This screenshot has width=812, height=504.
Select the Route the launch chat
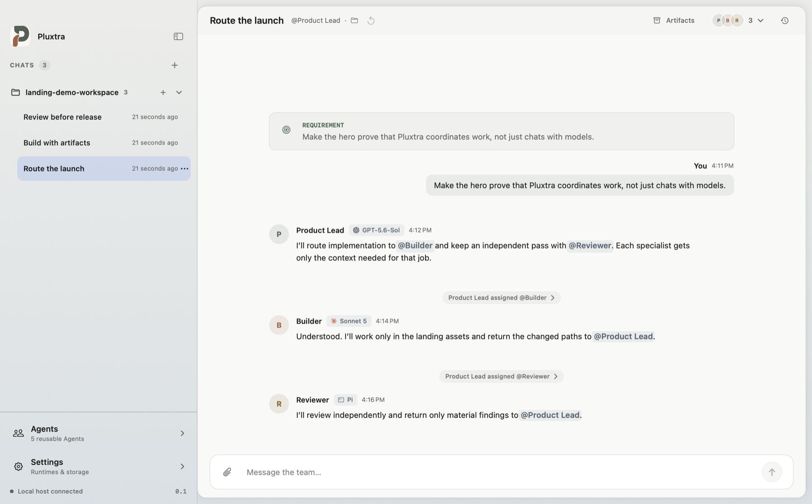tap(104, 169)
